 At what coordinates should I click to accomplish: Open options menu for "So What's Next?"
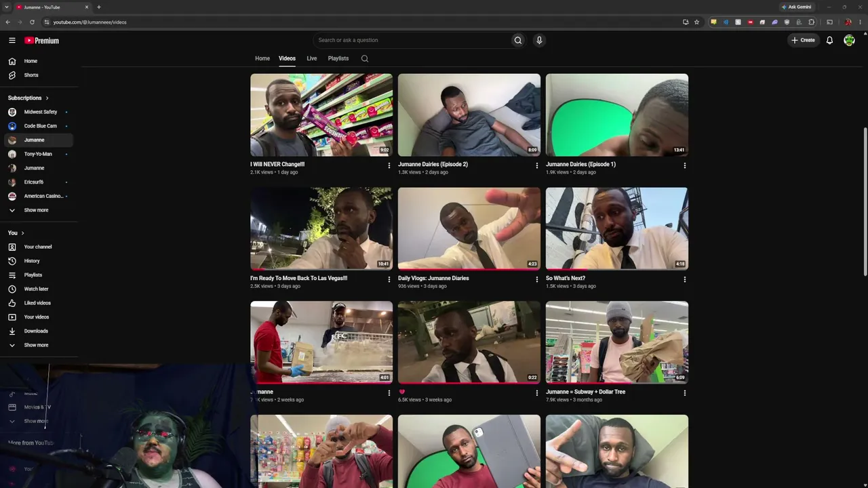point(685,279)
